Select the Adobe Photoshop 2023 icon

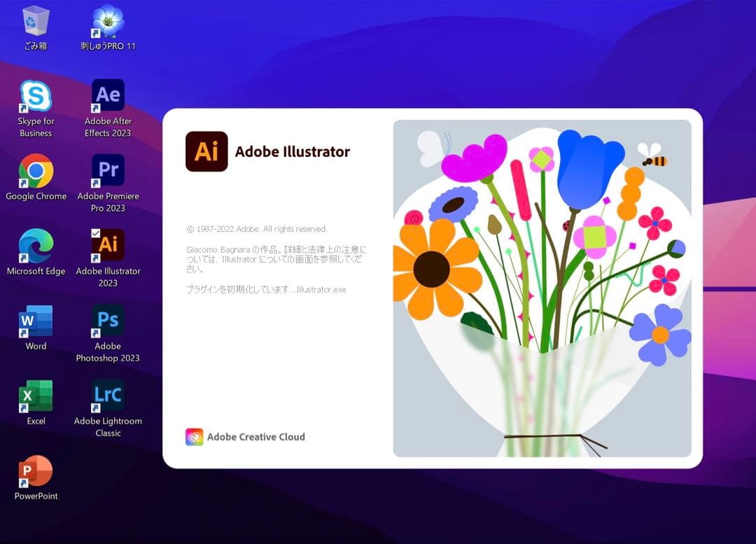[x=108, y=321]
